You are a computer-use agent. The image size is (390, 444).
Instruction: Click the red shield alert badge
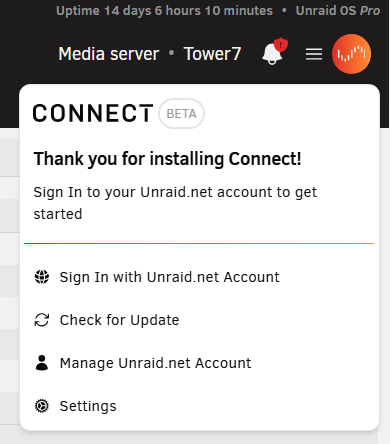[281, 44]
